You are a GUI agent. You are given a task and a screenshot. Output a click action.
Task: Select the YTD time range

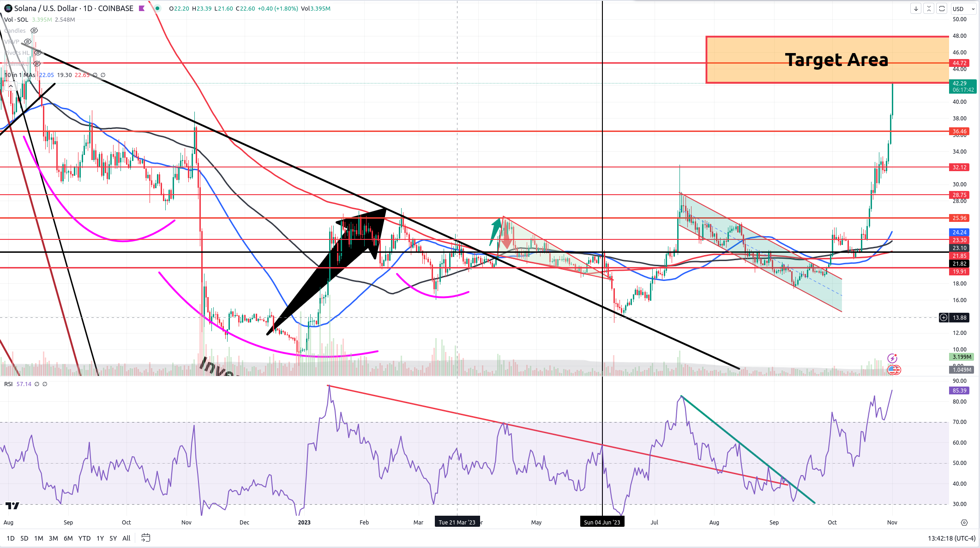(x=84, y=538)
